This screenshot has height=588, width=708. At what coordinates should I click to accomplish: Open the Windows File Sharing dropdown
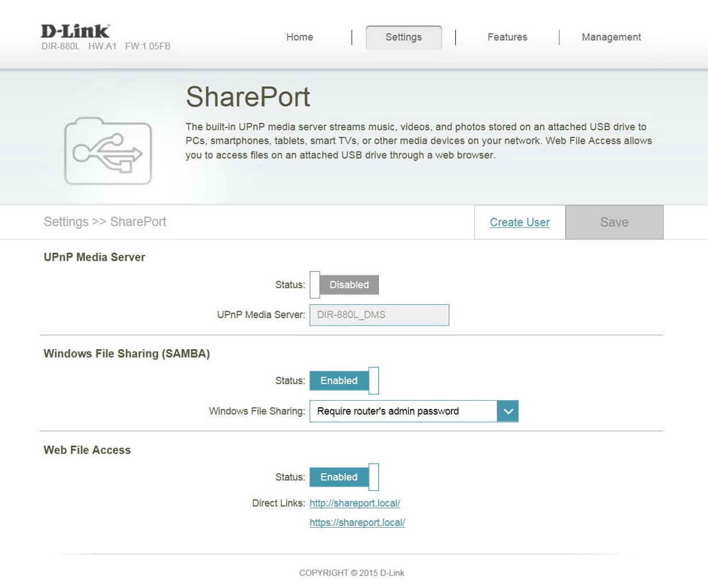pyautogui.click(x=413, y=411)
